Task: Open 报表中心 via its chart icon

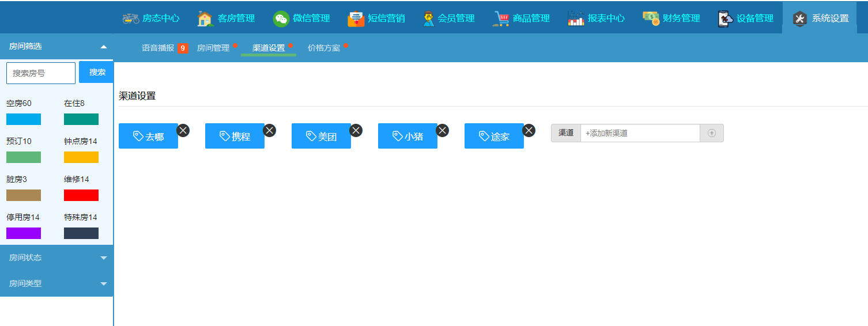Action: pos(576,18)
